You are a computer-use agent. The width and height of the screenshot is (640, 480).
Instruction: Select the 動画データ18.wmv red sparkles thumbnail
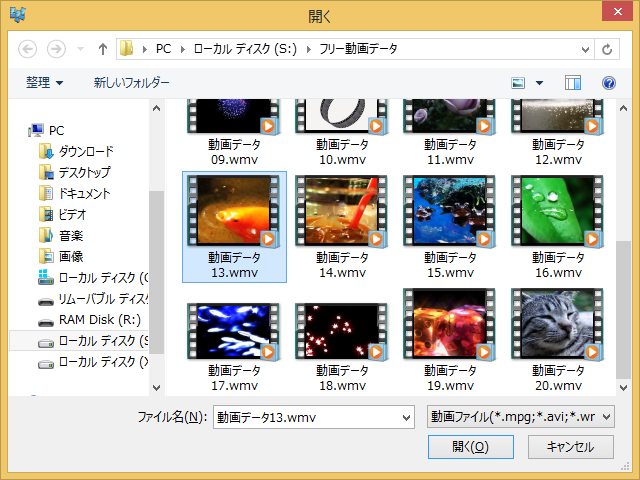(x=341, y=331)
